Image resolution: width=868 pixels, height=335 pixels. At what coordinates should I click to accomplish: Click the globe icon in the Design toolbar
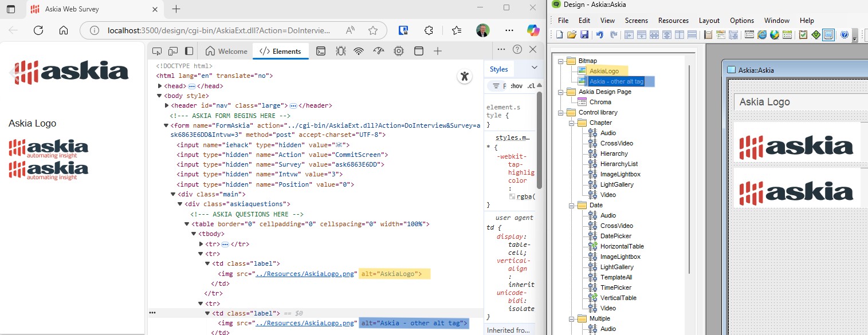(775, 35)
